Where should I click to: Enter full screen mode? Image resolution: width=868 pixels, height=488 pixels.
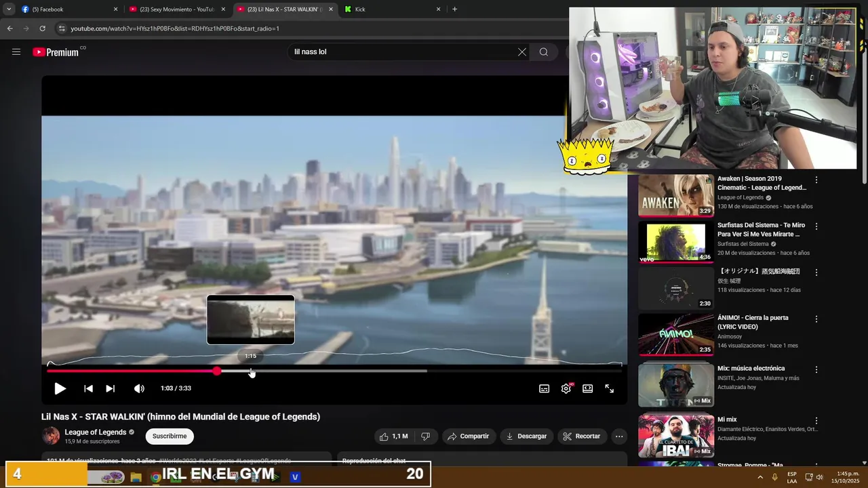(610, 388)
